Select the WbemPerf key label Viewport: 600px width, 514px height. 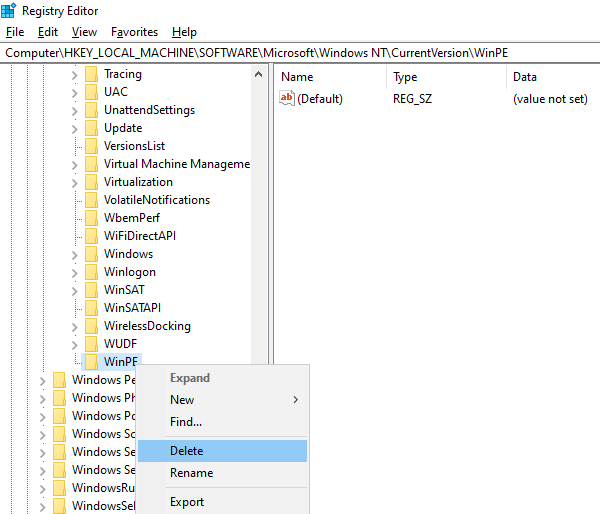tap(132, 218)
